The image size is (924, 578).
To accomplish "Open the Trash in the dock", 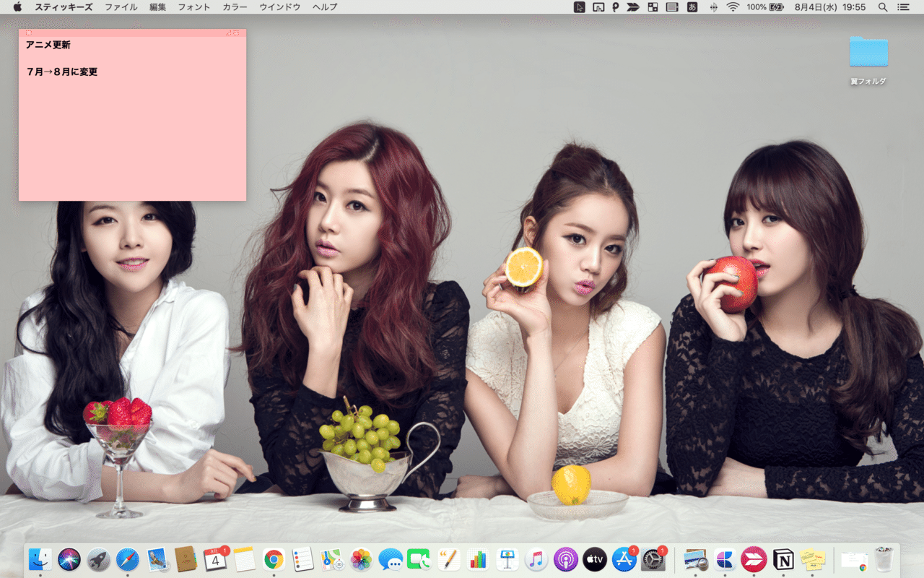I will [884, 559].
